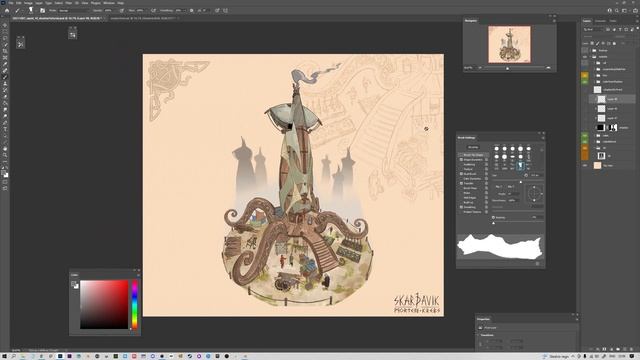Toggle the Dual Brush checkbox
640x360 pixels.
click(461, 174)
